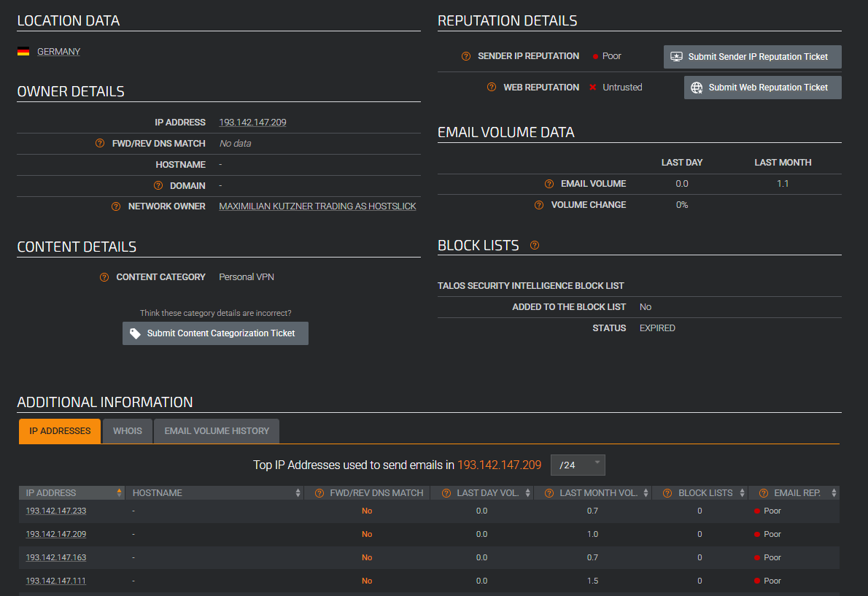Viewport: 868px width, 596px height.
Task: Click help icon next to BLOCK LISTS heading
Action: pyautogui.click(x=535, y=245)
